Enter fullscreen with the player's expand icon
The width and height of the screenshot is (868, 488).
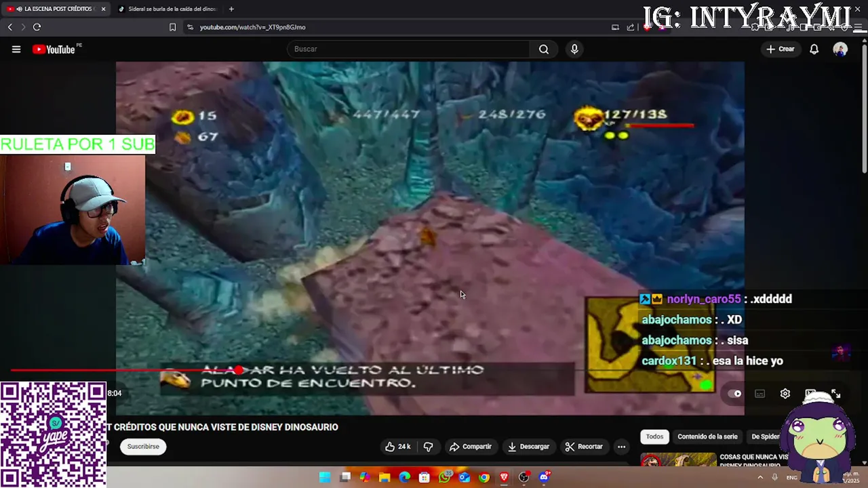pyautogui.click(x=836, y=393)
